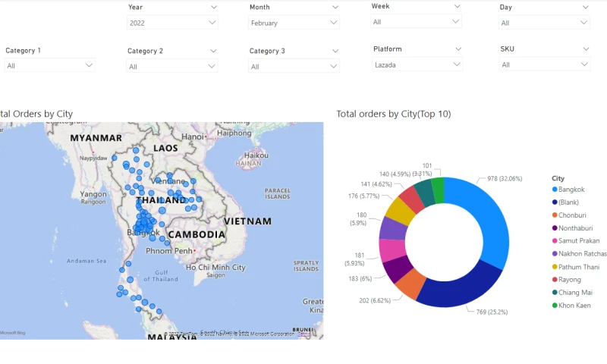Open the Month dropdown showing February
This screenshot has width=607, height=364.
[x=294, y=23]
